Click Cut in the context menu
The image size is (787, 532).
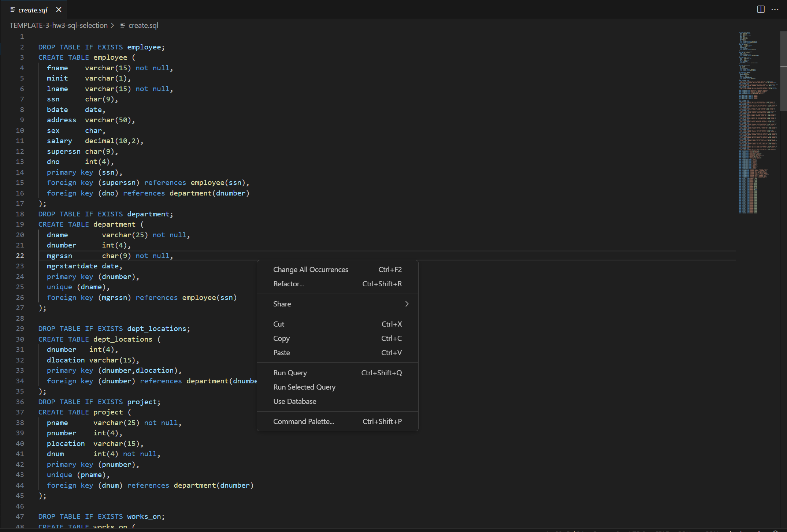[x=279, y=324]
